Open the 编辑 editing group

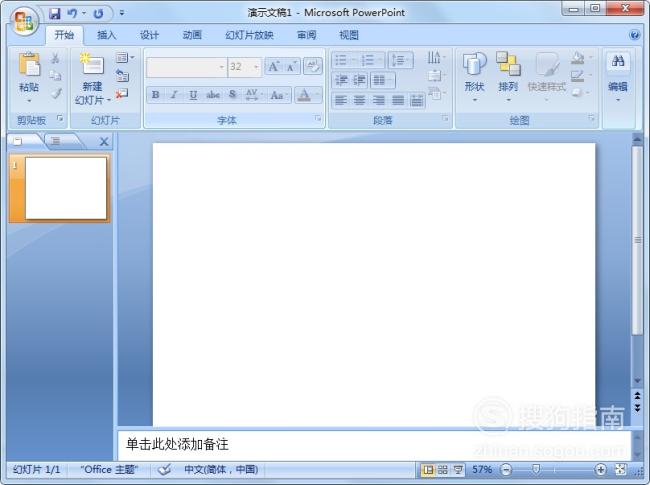(x=618, y=77)
